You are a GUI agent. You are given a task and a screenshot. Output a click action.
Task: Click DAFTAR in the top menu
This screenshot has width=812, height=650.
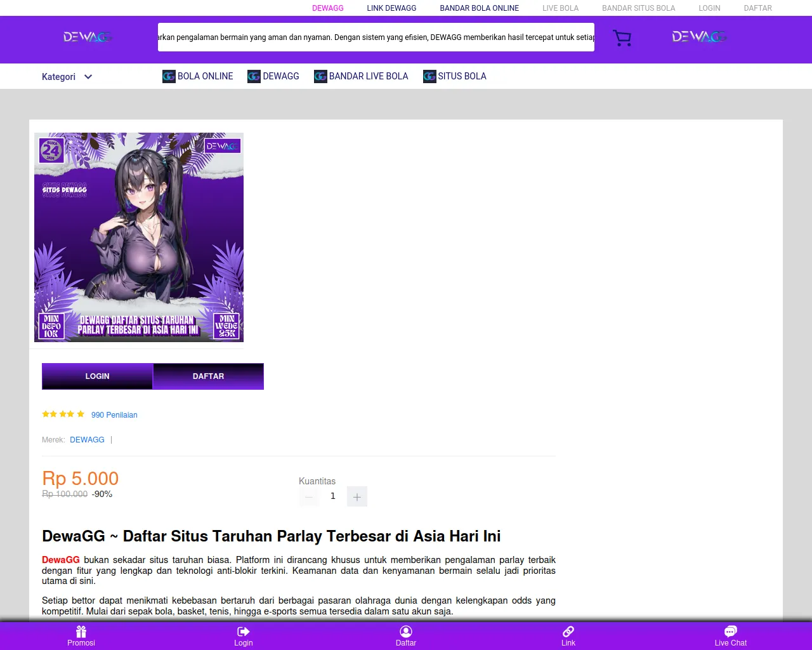pyautogui.click(x=758, y=8)
